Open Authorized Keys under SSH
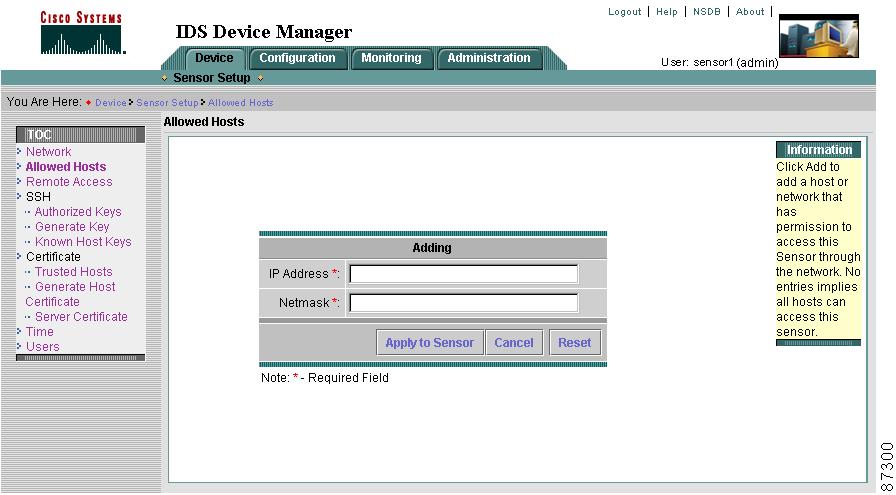This screenshot has width=896, height=495. 78,211
